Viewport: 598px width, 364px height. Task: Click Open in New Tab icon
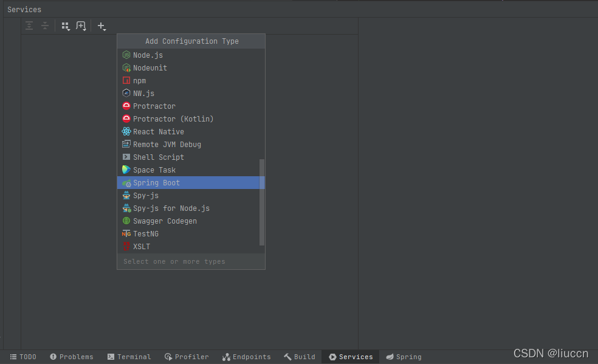click(x=81, y=26)
